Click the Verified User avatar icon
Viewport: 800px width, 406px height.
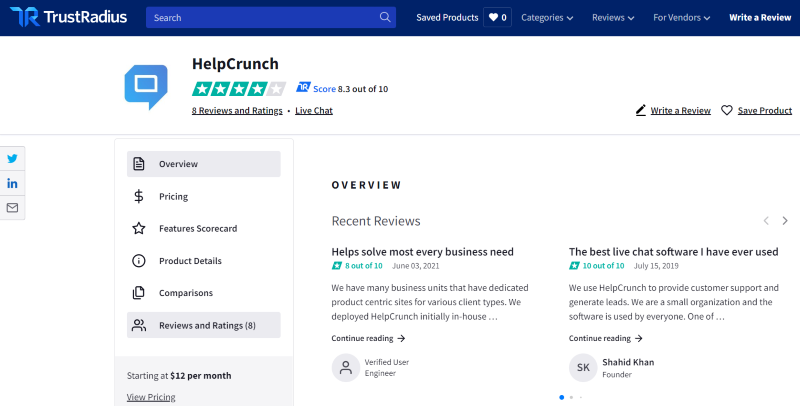pyautogui.click(x=346, y=368)
